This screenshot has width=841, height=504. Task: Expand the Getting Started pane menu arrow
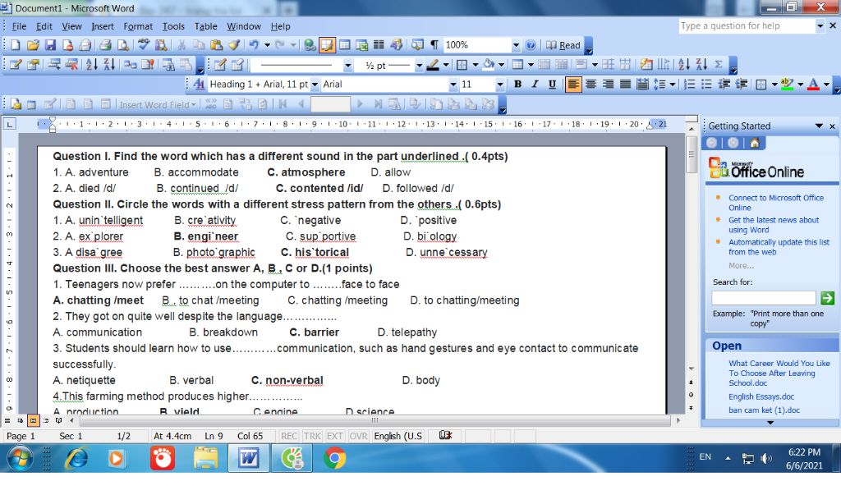(x=819, y=126)
